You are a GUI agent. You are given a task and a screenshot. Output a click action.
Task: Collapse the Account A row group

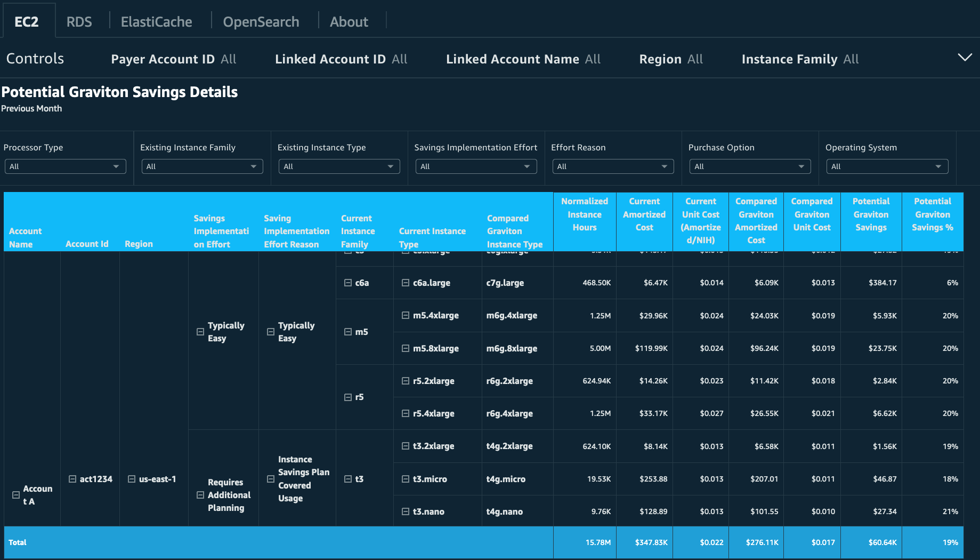point(16,494)
